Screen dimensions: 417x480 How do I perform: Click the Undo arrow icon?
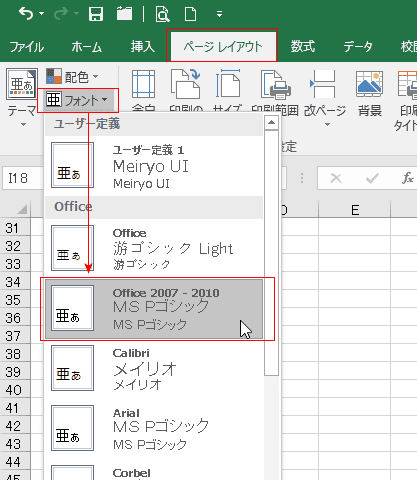(x=26, y=14)
